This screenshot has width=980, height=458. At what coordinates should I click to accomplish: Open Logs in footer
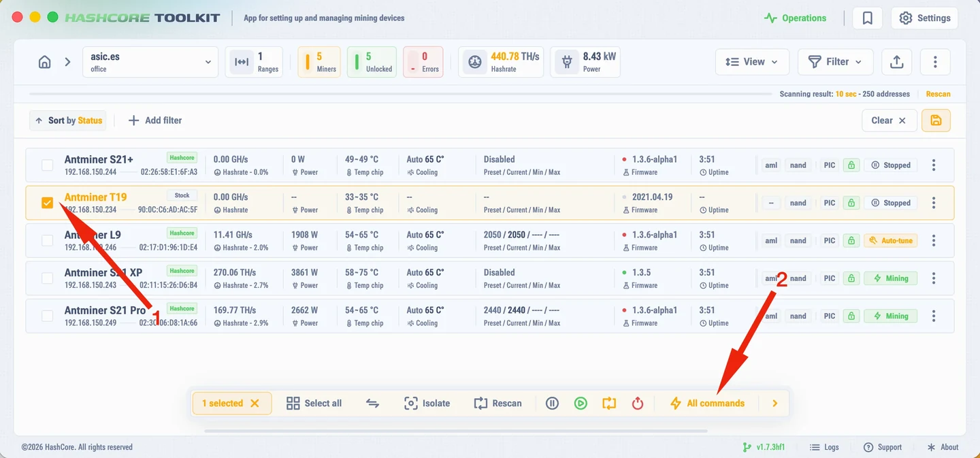tap(824, 447)
